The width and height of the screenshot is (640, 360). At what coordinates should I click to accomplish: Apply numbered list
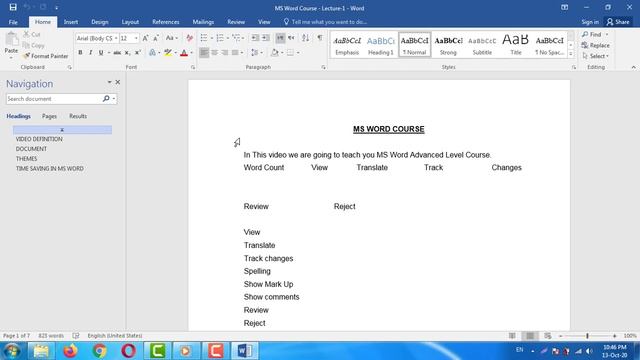click(x=220, y=38)
